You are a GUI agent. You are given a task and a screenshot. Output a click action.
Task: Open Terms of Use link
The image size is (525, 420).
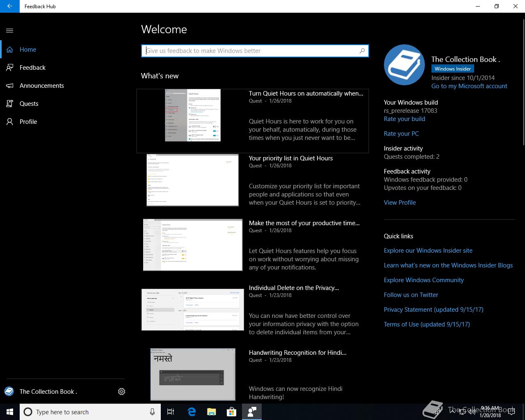[x=427, y=324]
